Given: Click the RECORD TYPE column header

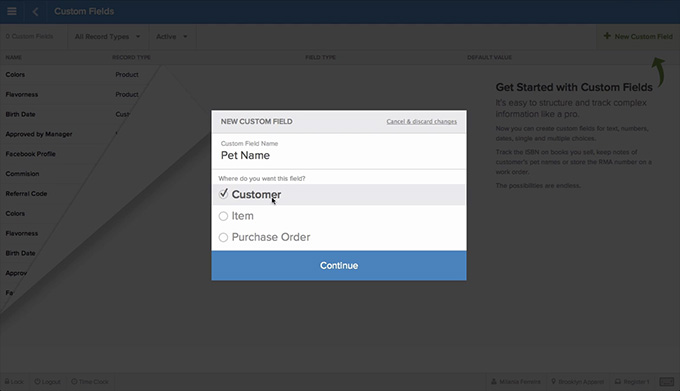Looking at the screenshot, I should (131, 57).
